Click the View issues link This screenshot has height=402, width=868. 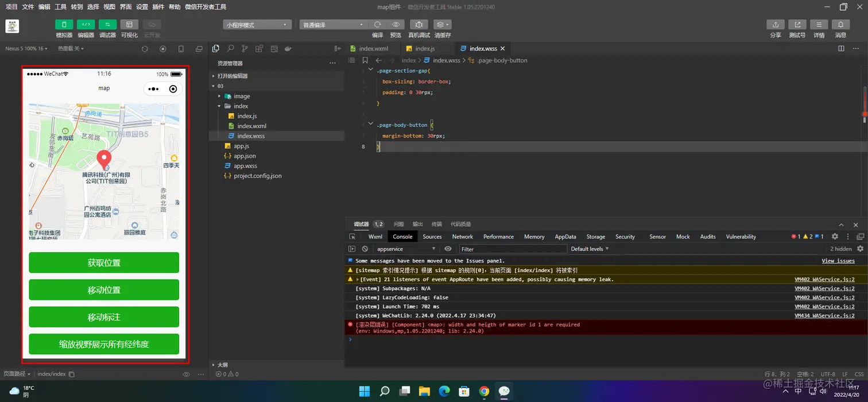coord(838,261)
